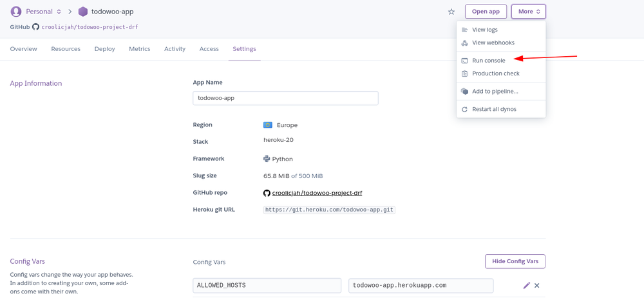Click the todowoo-app.herokuapp.com value field
The height and width of the screenshot is (298, 644).
pos(421,286)
